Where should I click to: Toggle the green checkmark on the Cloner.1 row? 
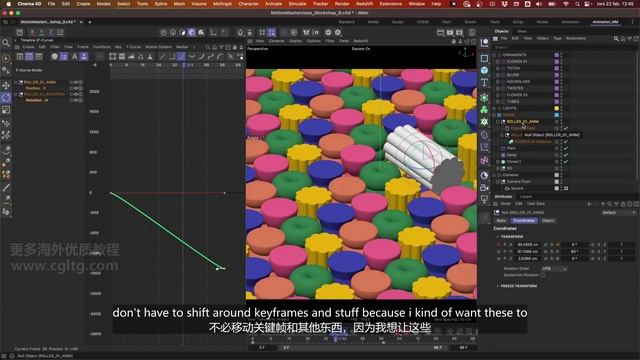click(566, 162)
